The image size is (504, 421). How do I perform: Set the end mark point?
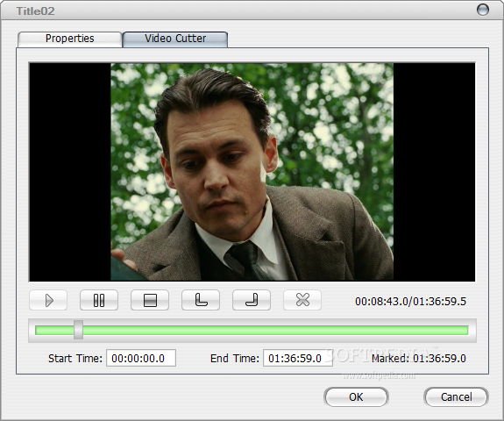pyautogui.click(x=252, y=300)
